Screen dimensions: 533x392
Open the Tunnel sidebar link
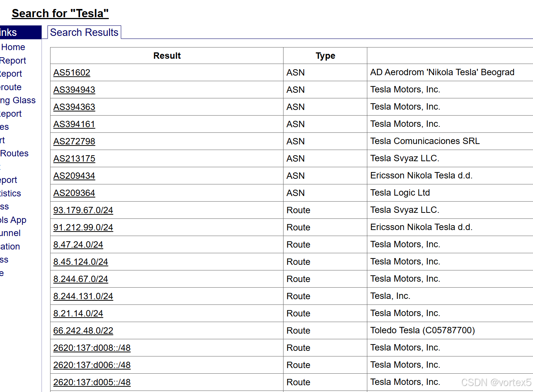(10, 233)
